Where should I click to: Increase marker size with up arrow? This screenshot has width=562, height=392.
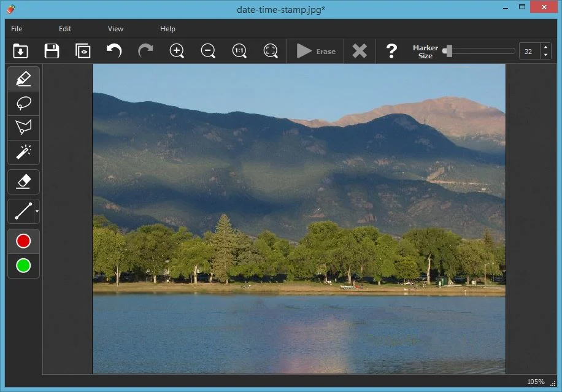545,47
